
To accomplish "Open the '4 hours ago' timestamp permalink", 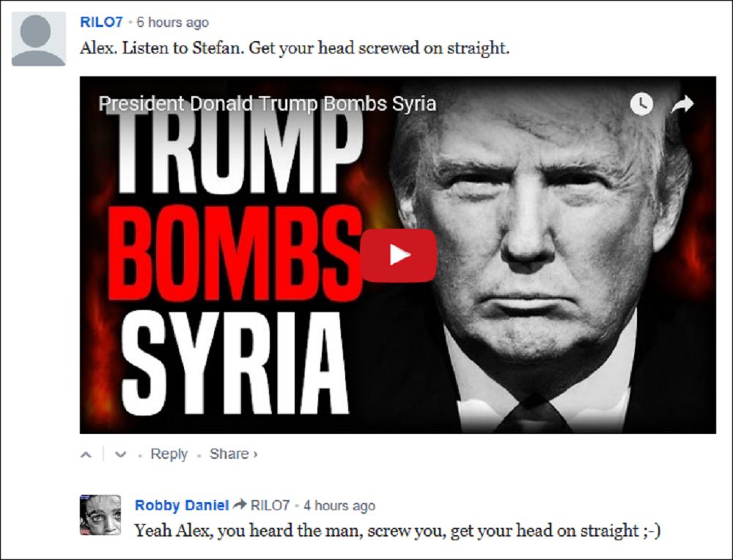I will [339, 506].
